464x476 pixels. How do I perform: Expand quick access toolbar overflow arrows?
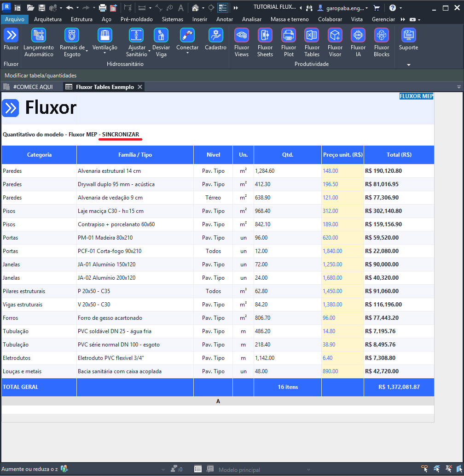(236, 8)
